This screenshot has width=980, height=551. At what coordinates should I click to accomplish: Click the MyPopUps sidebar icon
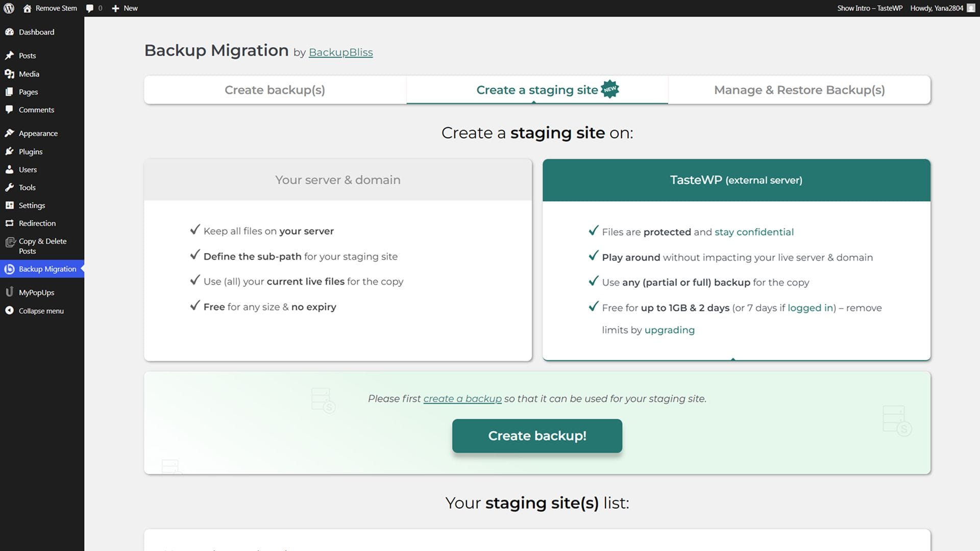9,292
